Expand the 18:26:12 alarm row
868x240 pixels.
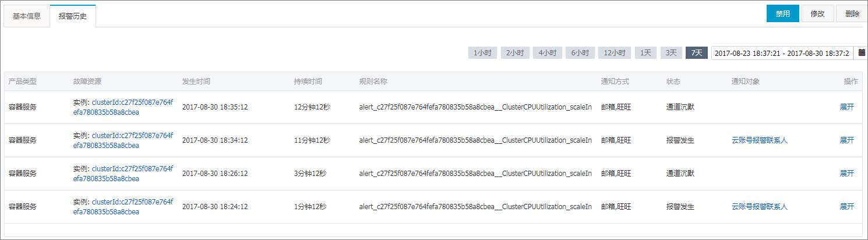[x=846, y=174]
